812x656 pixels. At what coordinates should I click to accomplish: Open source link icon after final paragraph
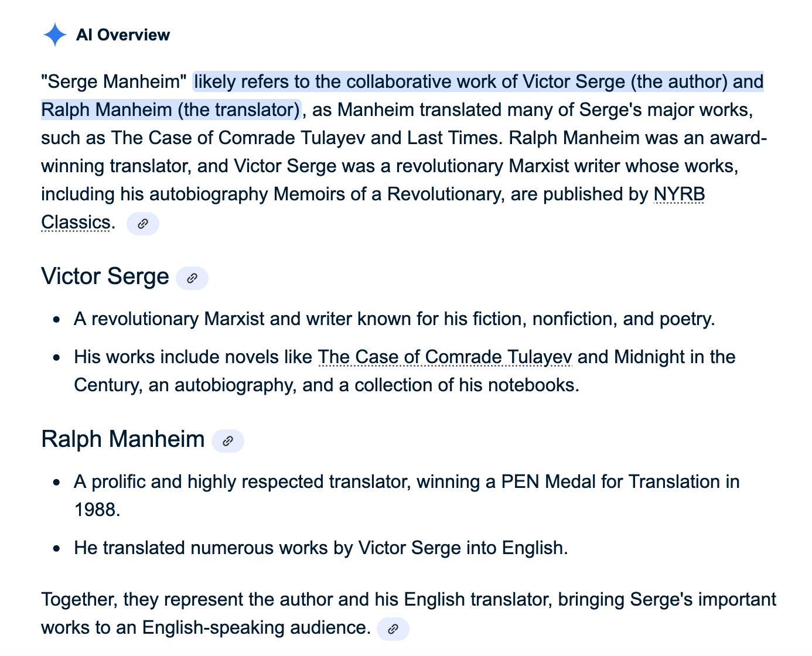393,629
